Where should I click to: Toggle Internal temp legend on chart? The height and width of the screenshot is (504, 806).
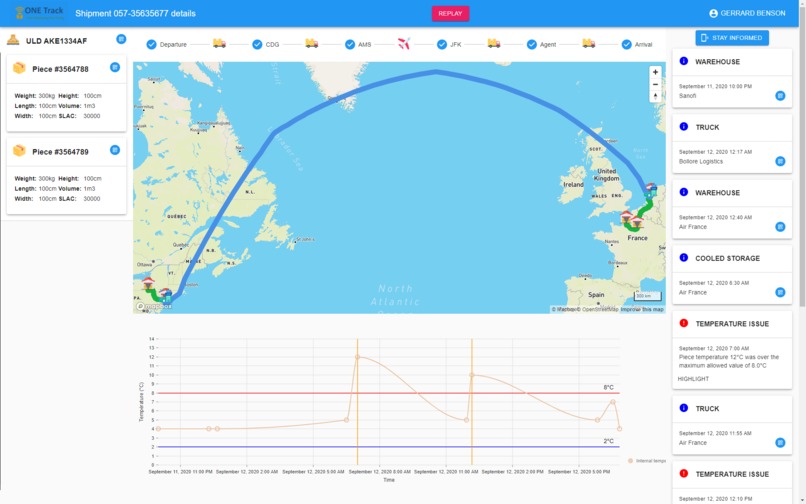coord(647,461)
